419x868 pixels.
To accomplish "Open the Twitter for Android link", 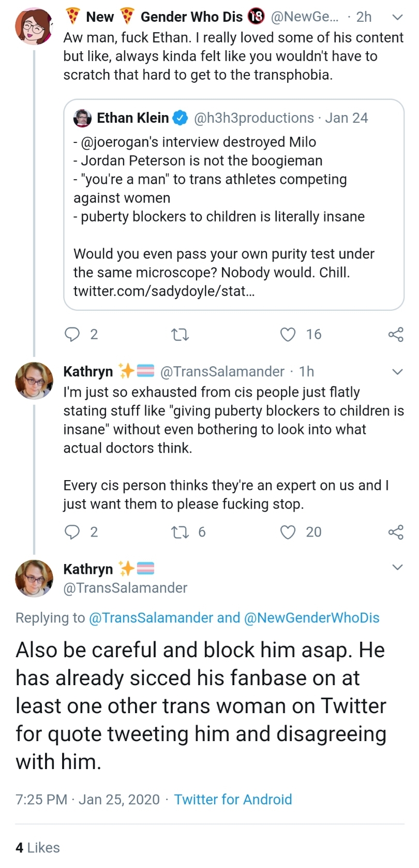I will tap(233, 799).
